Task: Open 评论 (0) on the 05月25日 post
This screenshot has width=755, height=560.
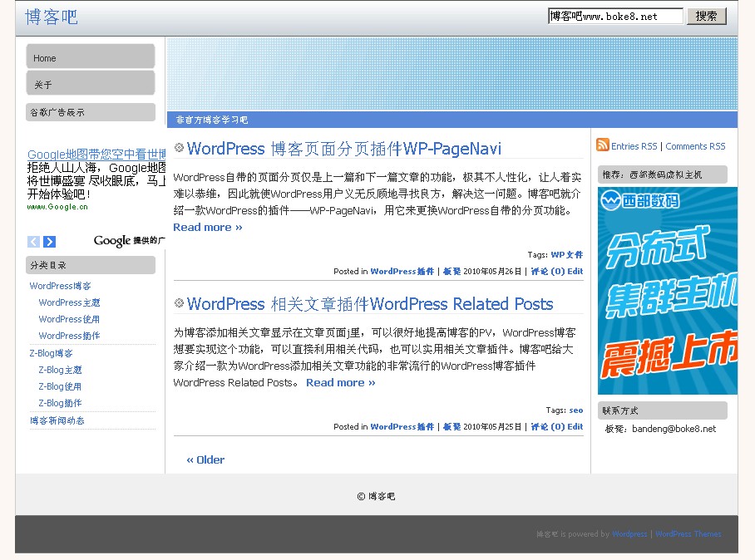Action: point(547,427)
